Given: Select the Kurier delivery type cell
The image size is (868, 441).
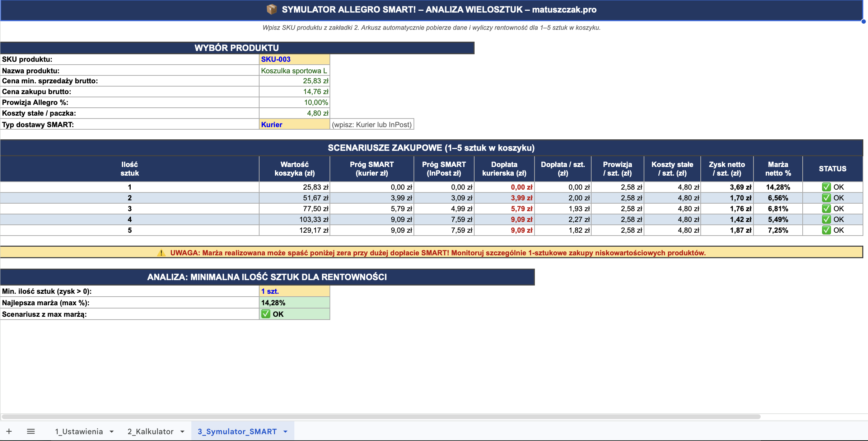Looking at the screenshot, I should (294, 125).
